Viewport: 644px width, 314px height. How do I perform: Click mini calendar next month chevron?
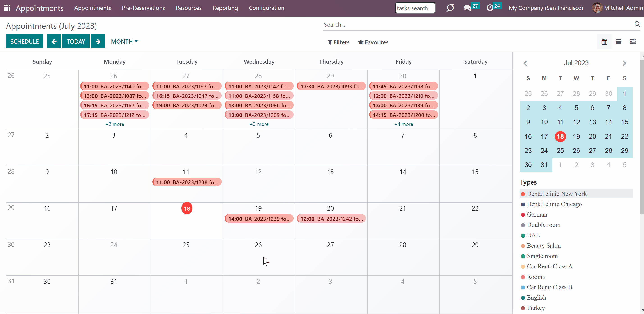click(x=624, y=63)
